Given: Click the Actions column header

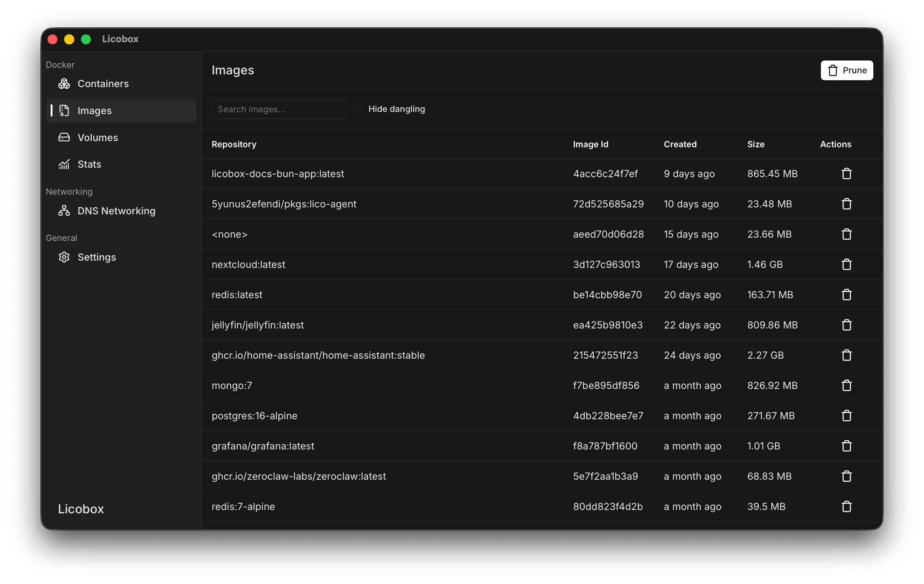Looking at the screenshot, I should [x=835, y=144].
